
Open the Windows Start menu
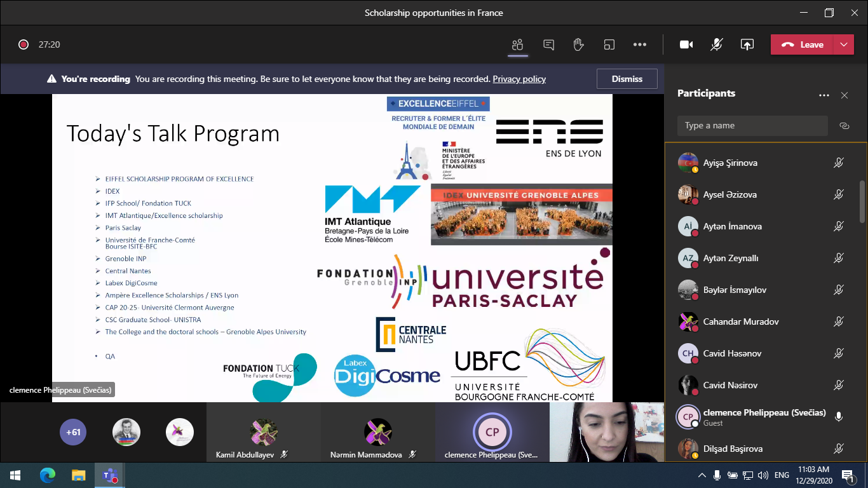[15, 475]
